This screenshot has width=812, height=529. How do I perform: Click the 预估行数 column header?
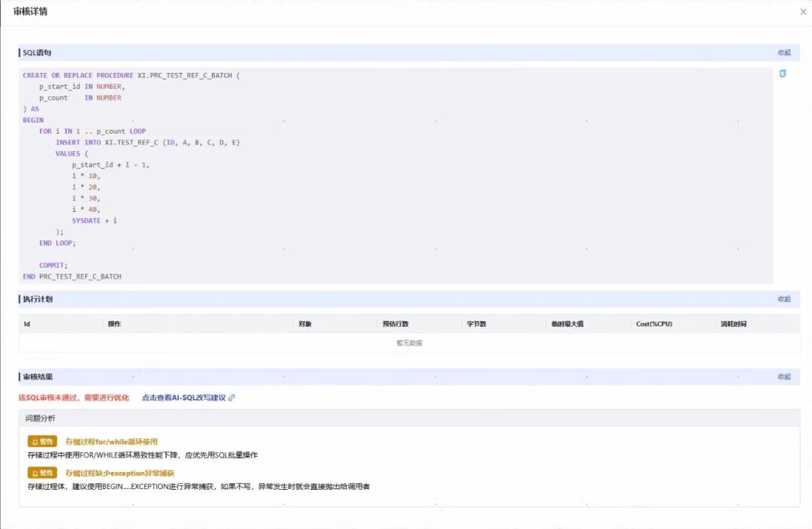pyautogui.click(x=395, y=324)
